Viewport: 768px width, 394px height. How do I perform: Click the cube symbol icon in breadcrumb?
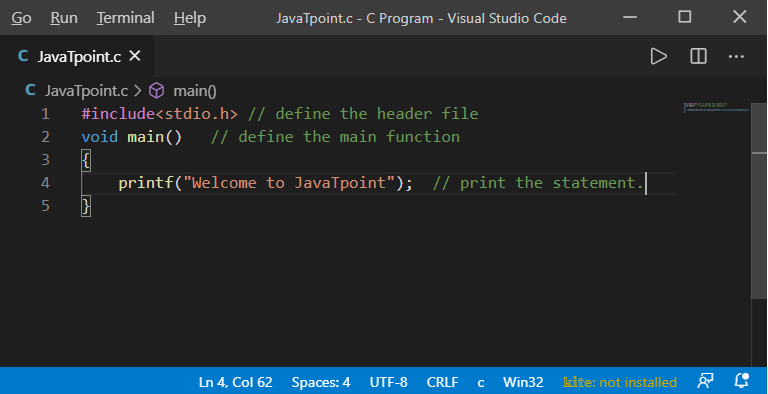[x=156, y=91]
